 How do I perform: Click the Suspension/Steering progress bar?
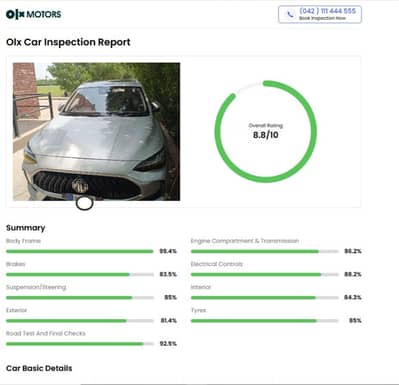click(x=80, y=298)
